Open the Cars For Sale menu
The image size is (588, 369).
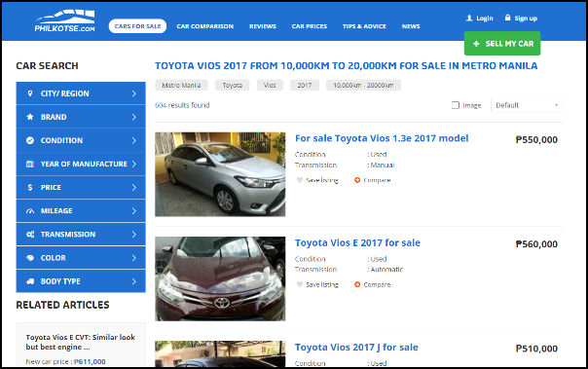(x=137, y=26)
